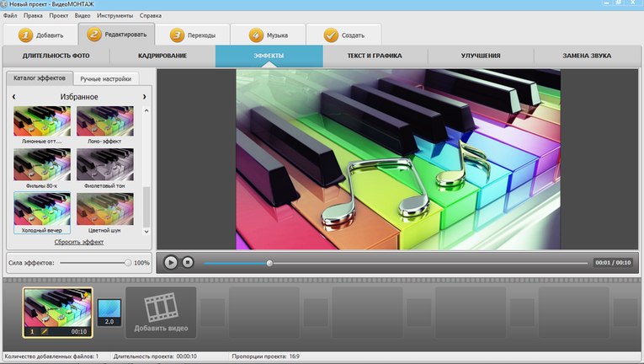
Task: Click the app icon in title bar
Action: click(3, 3)
